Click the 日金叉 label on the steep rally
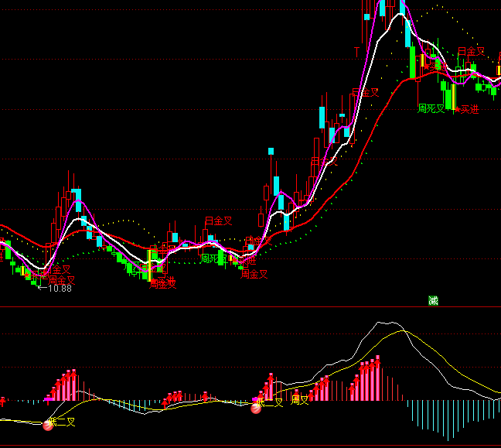 (366, 93)
